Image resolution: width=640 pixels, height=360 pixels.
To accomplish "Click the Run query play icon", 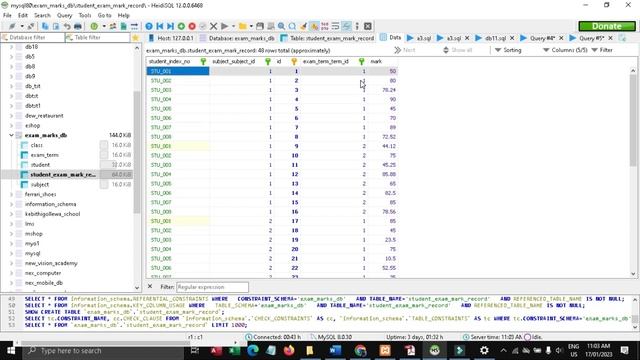I will pos(224,26).
